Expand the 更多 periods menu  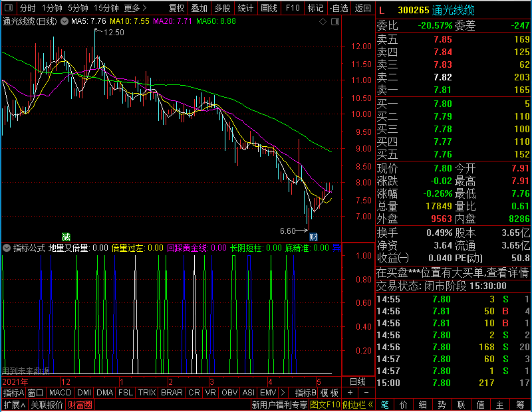[x=135, y=8]
